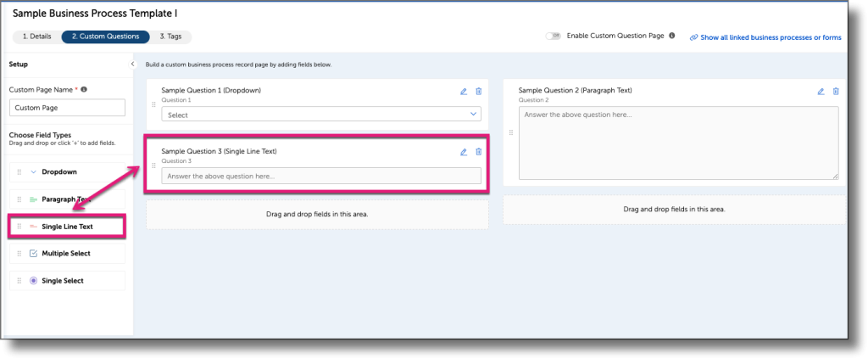Edit Sample Question 2 with pencil icon

coord(821,92)
